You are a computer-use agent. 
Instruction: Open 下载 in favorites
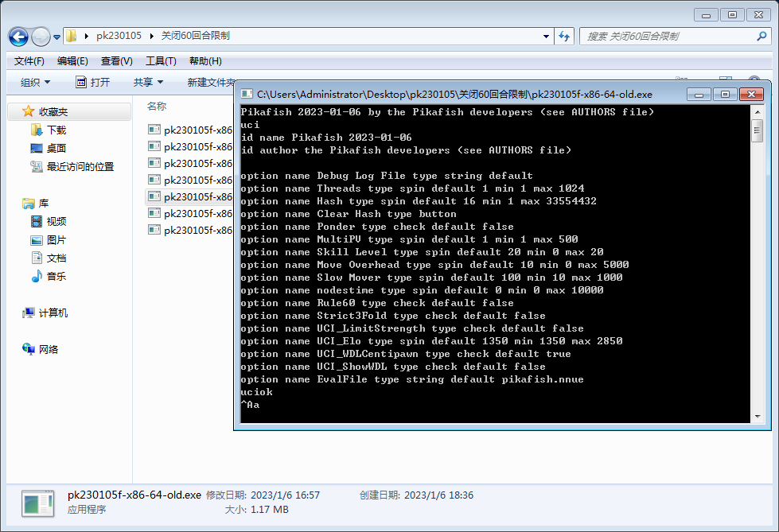coord(56,130)
